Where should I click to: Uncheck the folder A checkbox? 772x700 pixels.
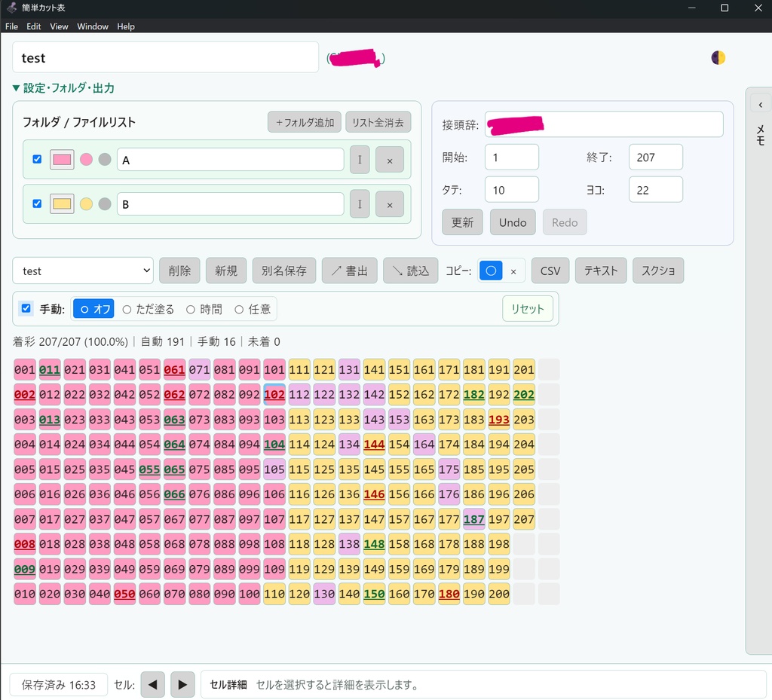[37, 159]
